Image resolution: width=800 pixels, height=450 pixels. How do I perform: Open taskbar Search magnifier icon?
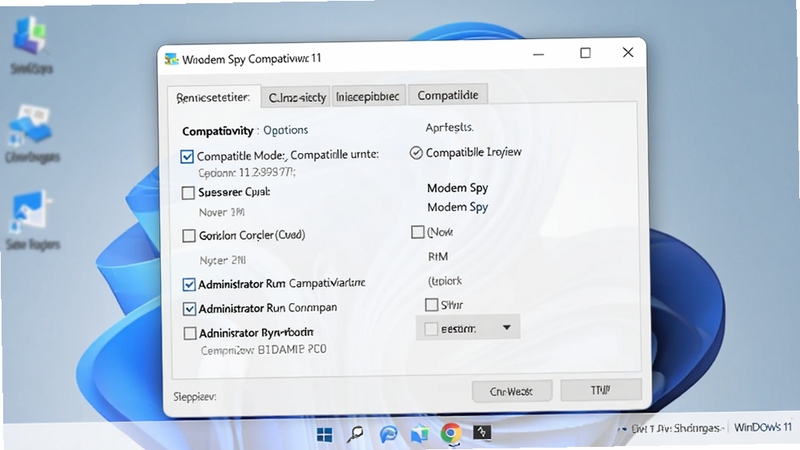coord(355,434)
